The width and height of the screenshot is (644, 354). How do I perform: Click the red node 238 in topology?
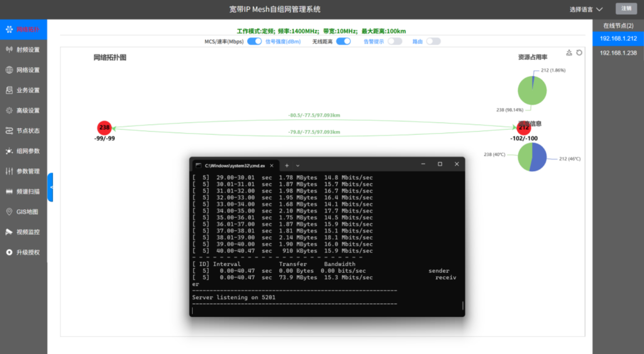pyautogui.click(x=104, y=128)
